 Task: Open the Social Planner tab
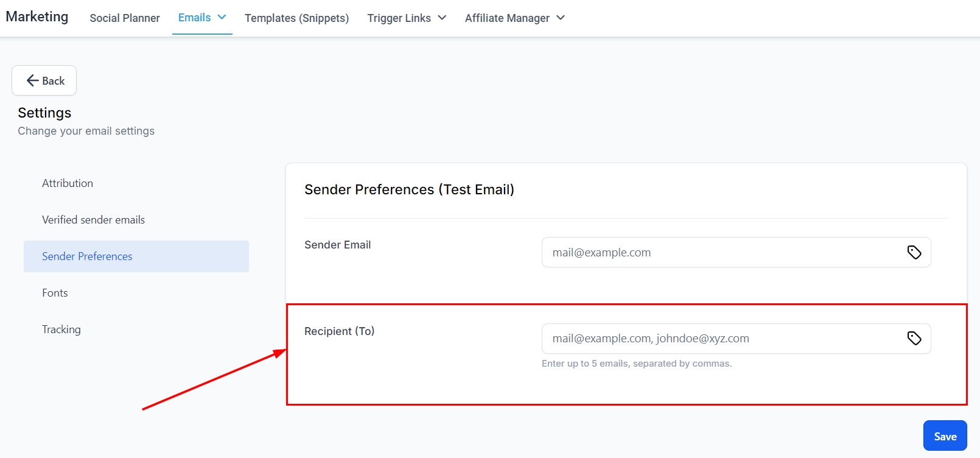click(x=125, y=18)
